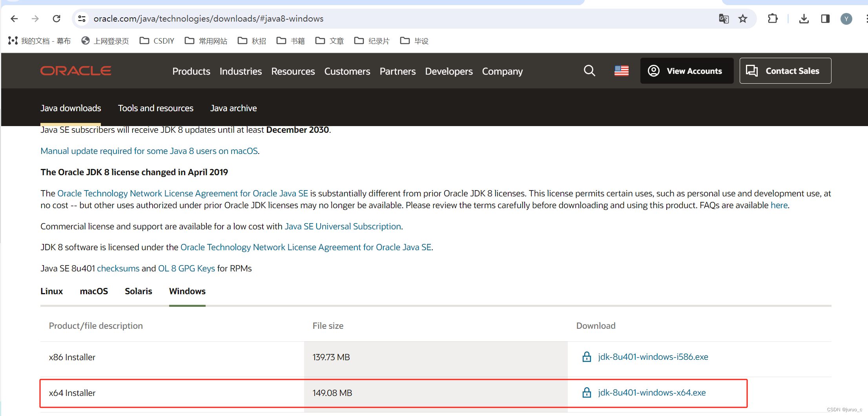Click the browser forward arrow
The width and height of the screenshot is (868, 416).
(35, 18)
